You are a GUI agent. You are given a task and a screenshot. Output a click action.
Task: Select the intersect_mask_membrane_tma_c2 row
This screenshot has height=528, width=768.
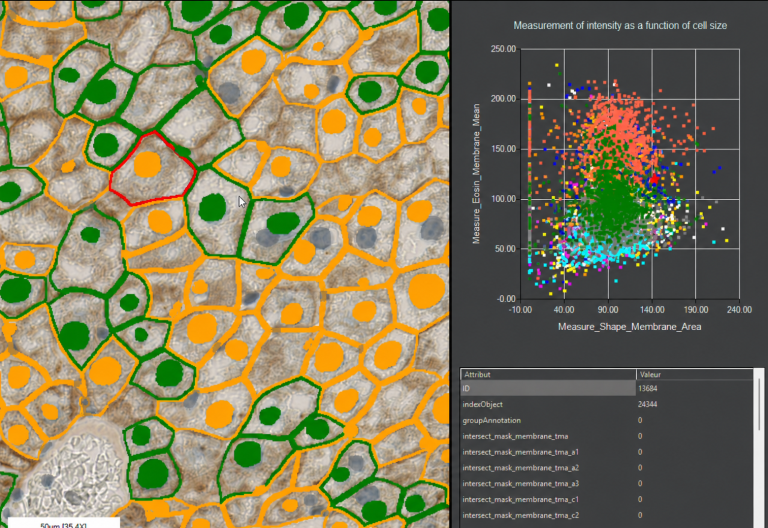click(608, 515)
